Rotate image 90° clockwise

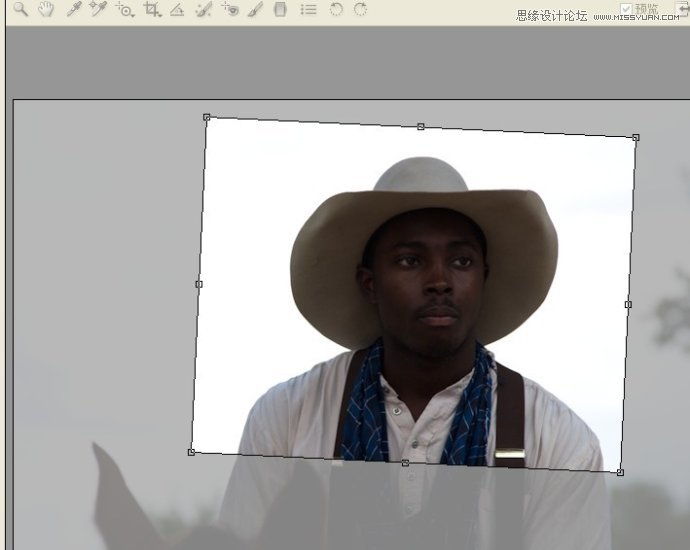point(360,9)
